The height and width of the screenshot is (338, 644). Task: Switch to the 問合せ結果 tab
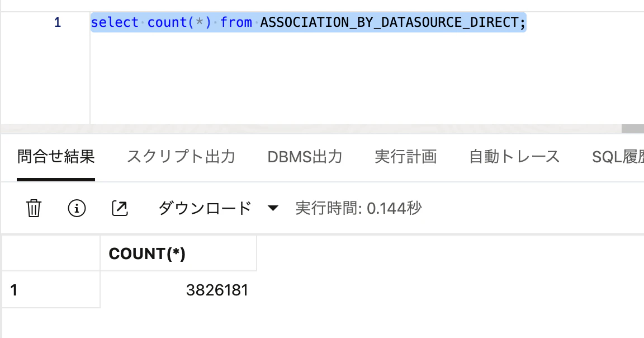pos(56,157)
